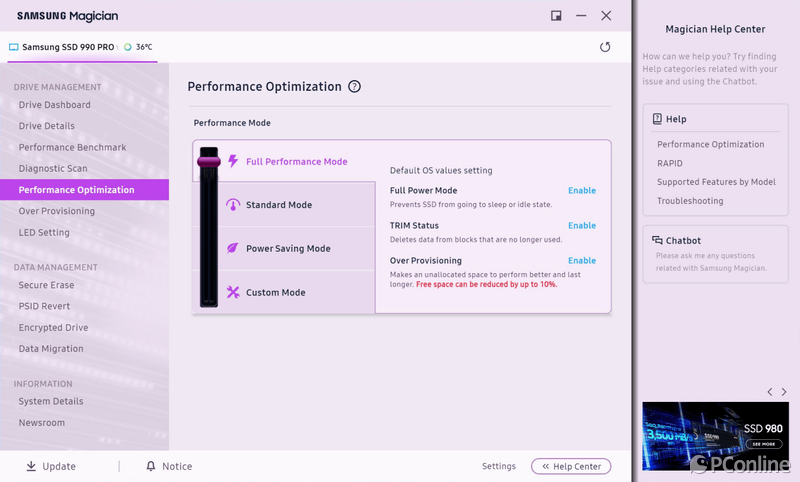Go to next banner ad arrow
The width and height of the screenshot is (800, 482).
coord(784,392)
